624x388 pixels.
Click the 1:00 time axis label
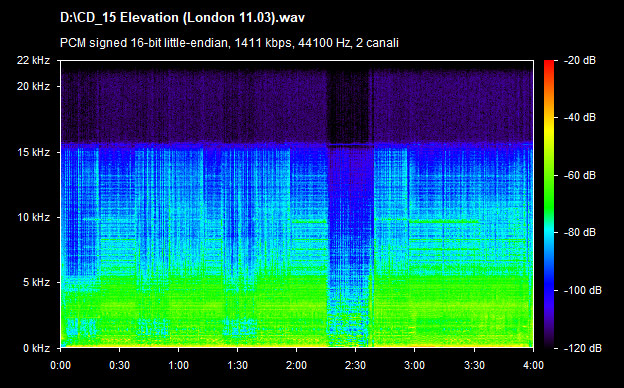click(178, 365)
